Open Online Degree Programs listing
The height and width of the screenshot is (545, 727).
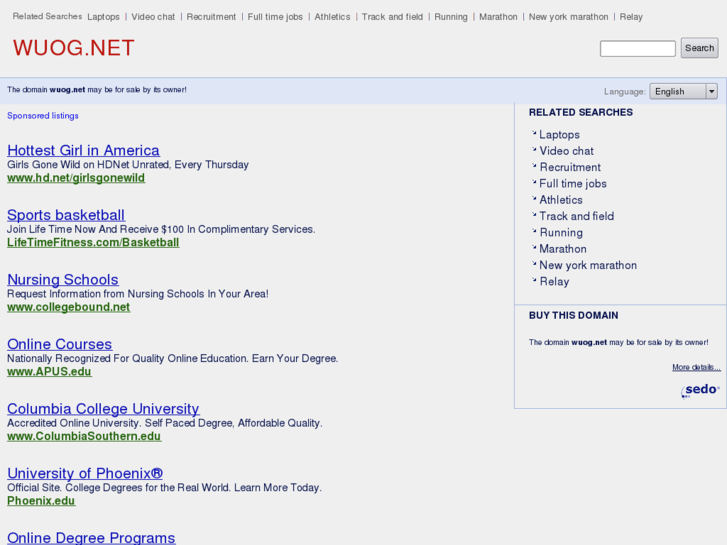91,538
